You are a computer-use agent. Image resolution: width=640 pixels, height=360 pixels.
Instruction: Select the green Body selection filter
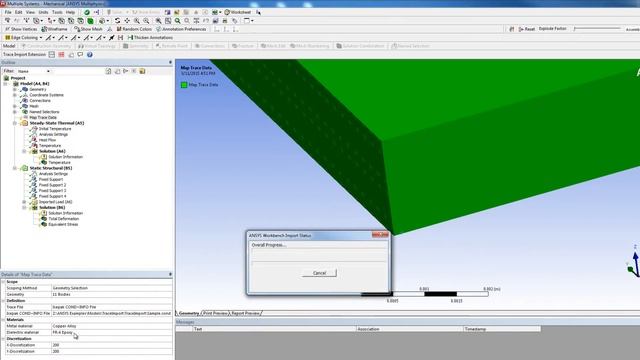(x=90, y=20)
